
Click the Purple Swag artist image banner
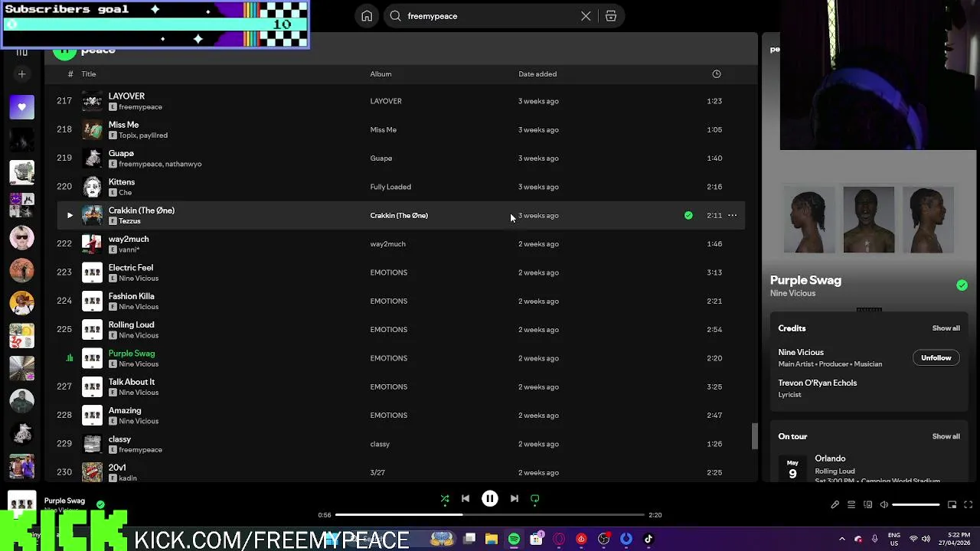pos(868,220)
